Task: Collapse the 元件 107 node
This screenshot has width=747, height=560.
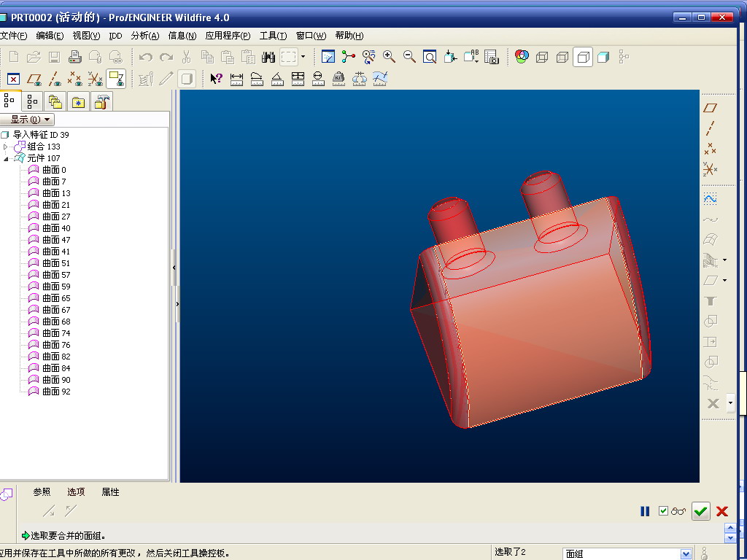Action: click(x=6, y=158)
